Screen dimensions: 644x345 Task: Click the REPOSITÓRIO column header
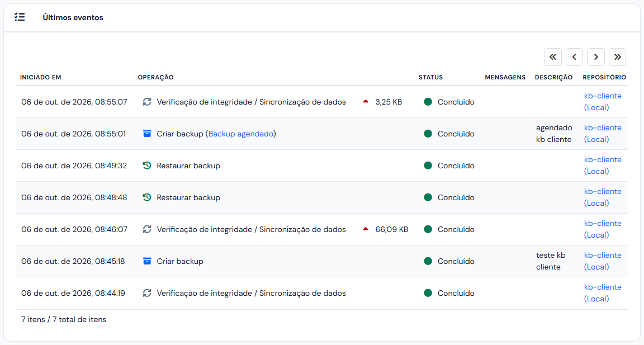[x=604, y=77]
